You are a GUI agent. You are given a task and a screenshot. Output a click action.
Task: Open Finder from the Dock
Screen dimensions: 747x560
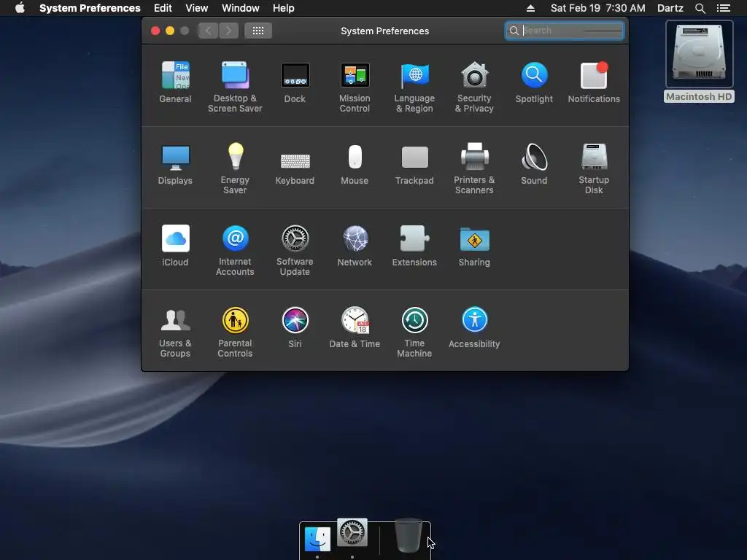pyautogui.click(x=317, y=539)
